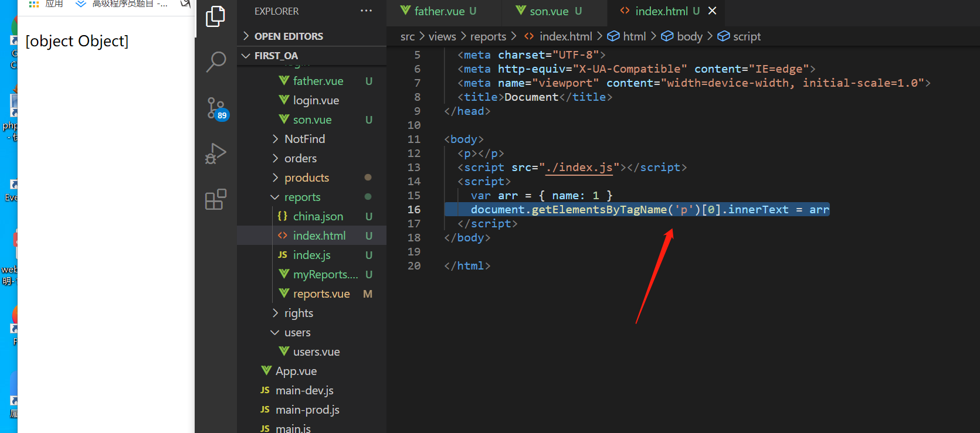Image resolution: width=980 pixels, height=433 pixels.
Task: Click the EXPLORER panel title
Action: [x=276, y=11]
